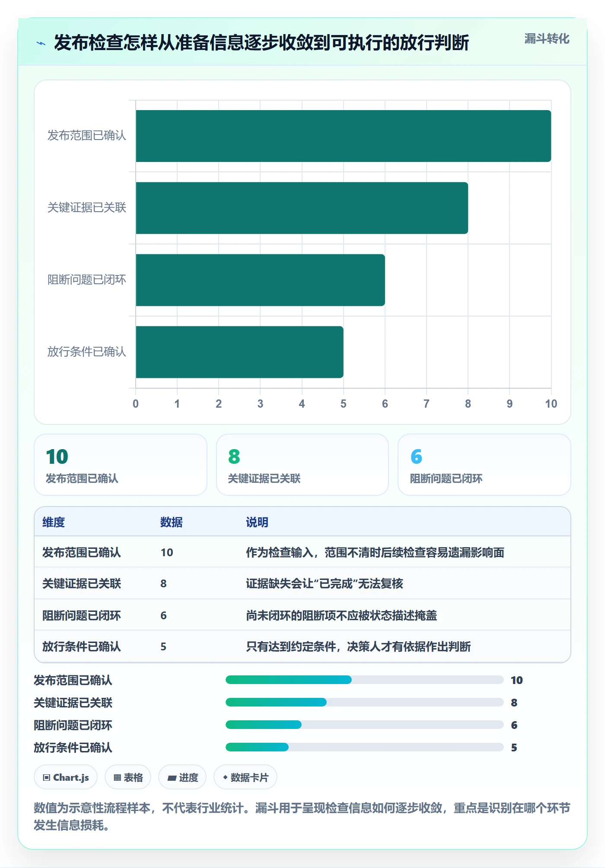Open the data card showing 6

[484, 465]
